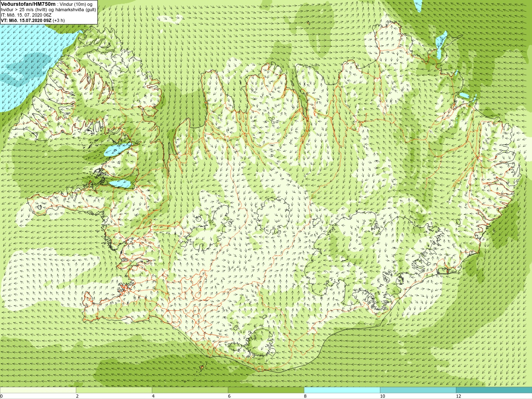The image size is (532, 399).
Task: Click the scale label 12
Action: (x=458, y=396)
